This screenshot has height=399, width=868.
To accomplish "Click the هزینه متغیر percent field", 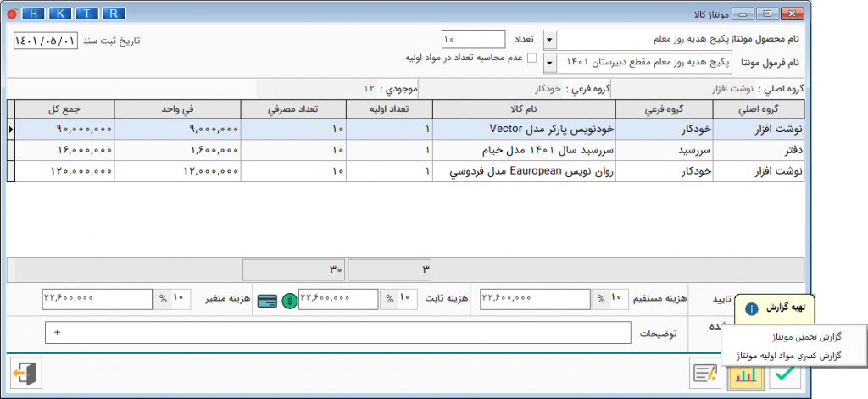I will pyautogui.click(x=172, y=299).
